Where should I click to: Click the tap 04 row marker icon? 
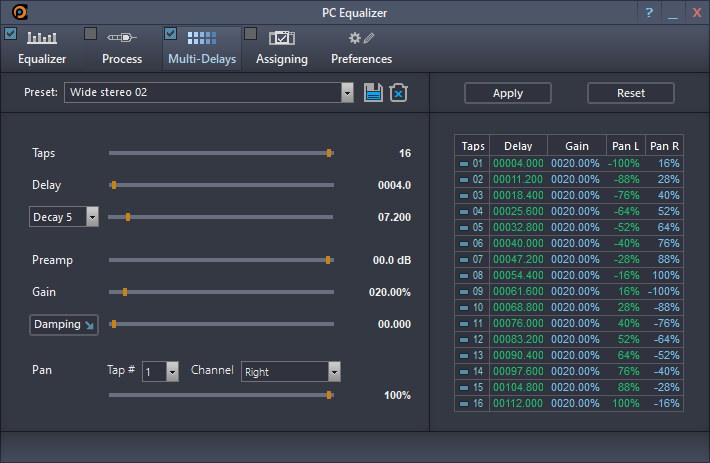click(464, 212)
